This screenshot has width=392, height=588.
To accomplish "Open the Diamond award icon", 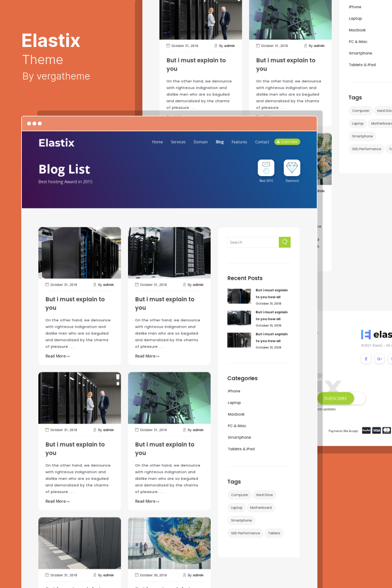I will [x=292, y=168].
